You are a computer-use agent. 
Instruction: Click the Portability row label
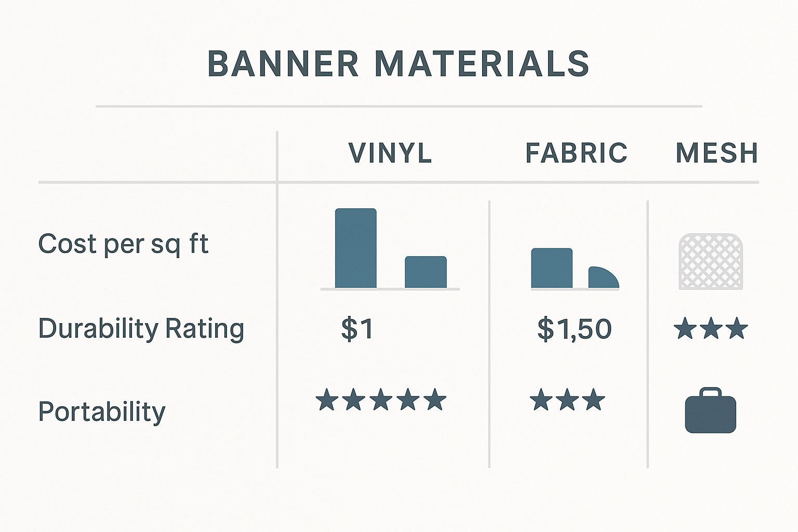[102, 412]
